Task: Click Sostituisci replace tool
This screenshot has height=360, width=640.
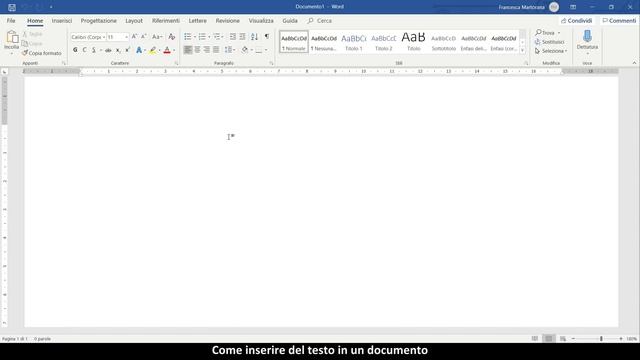Action: (x=550, y=42)
